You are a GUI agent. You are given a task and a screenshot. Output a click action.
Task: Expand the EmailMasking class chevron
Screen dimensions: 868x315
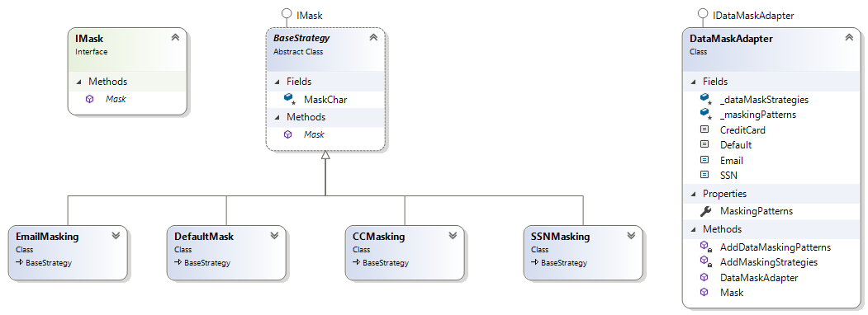(x=116, y=235)
